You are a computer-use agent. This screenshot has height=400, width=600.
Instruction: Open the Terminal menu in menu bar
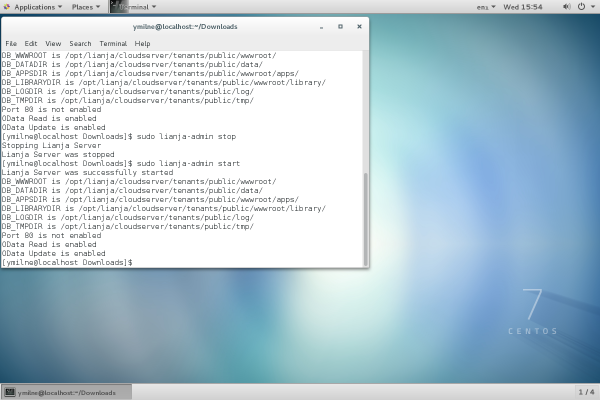[113, 43]
